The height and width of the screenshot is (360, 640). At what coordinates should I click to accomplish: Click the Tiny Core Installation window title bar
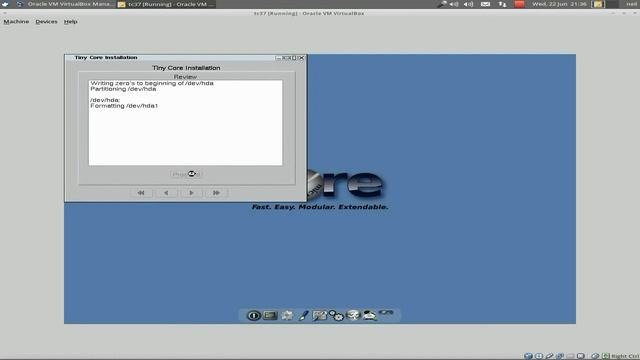186,58
